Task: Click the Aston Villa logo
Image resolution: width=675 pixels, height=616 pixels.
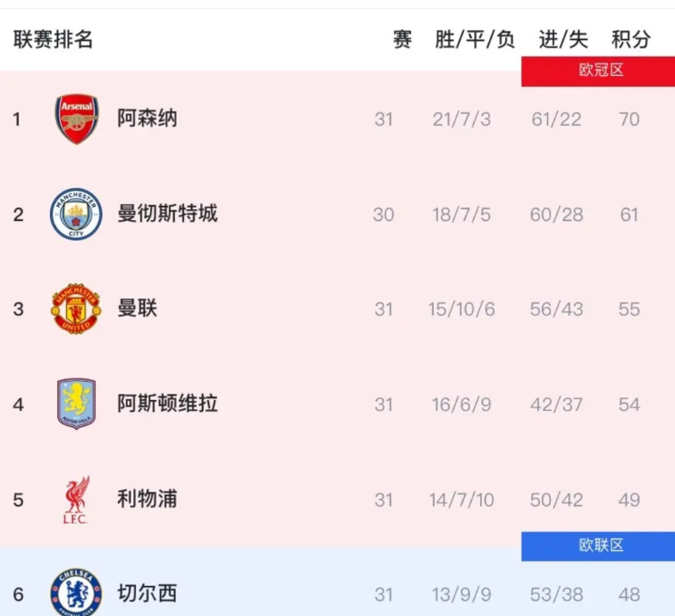Action: point(77,404)
